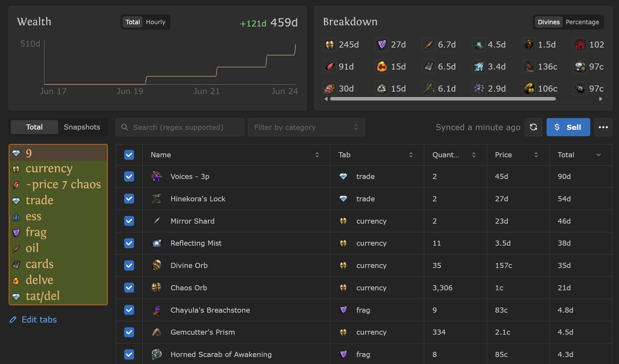Viewport: 619px width, 364px height.
Task: Click the Chaos Orb item icon
Action: tap(156, 288)
